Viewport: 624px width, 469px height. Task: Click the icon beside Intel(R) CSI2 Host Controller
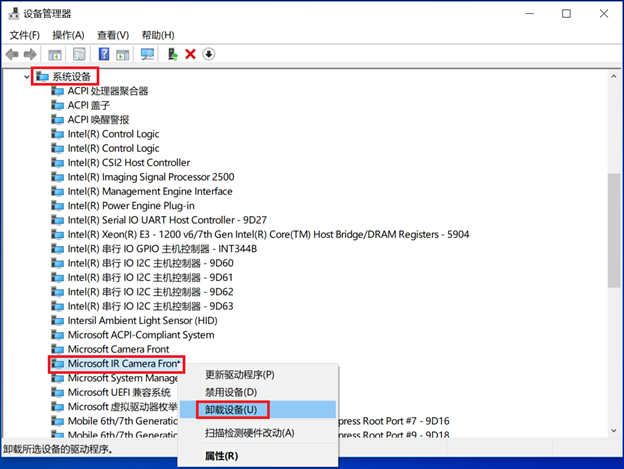(58, 163)
